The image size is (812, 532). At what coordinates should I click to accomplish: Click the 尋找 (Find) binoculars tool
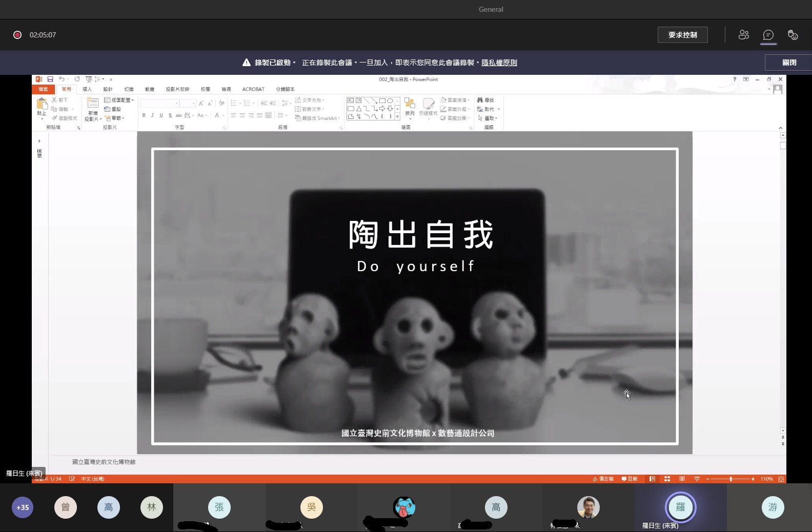[485, 100]
